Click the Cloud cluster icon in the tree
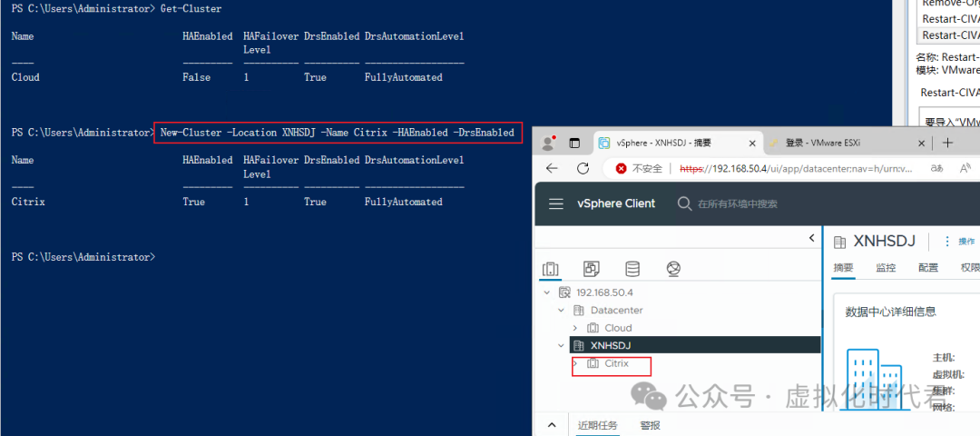Image resolution: width=980 pixels, height=436 pixels. [x=593, y=328]
